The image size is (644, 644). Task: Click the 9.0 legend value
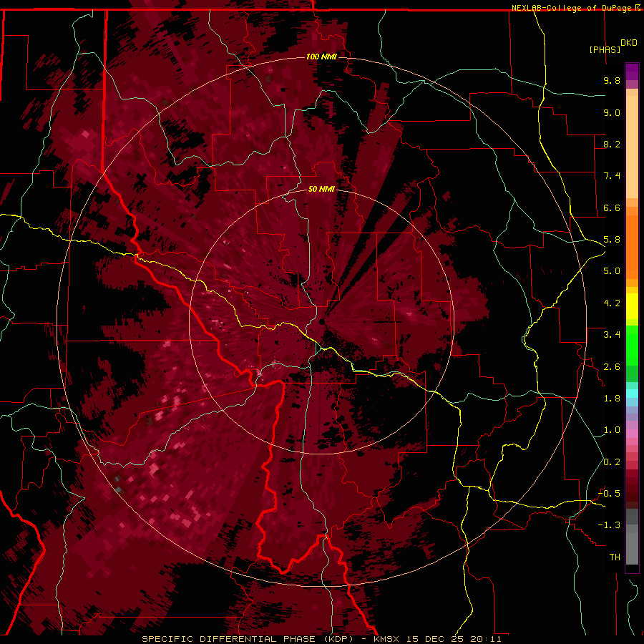[x=612, y=112]
